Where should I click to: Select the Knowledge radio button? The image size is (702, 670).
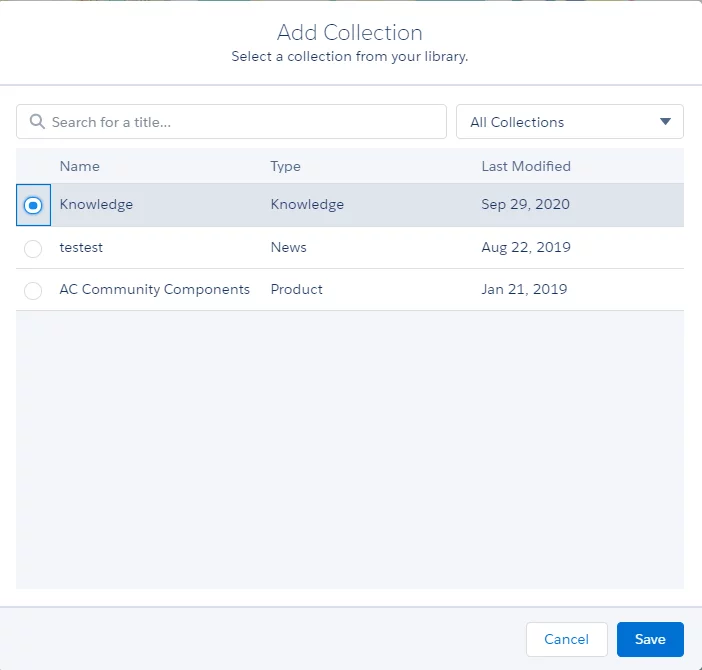(x=33, y=205)
